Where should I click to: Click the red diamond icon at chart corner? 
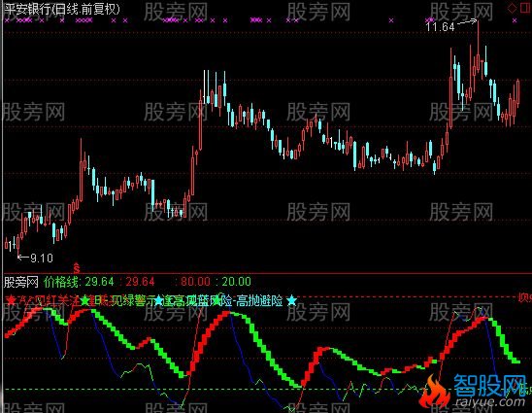pos(512,8)
